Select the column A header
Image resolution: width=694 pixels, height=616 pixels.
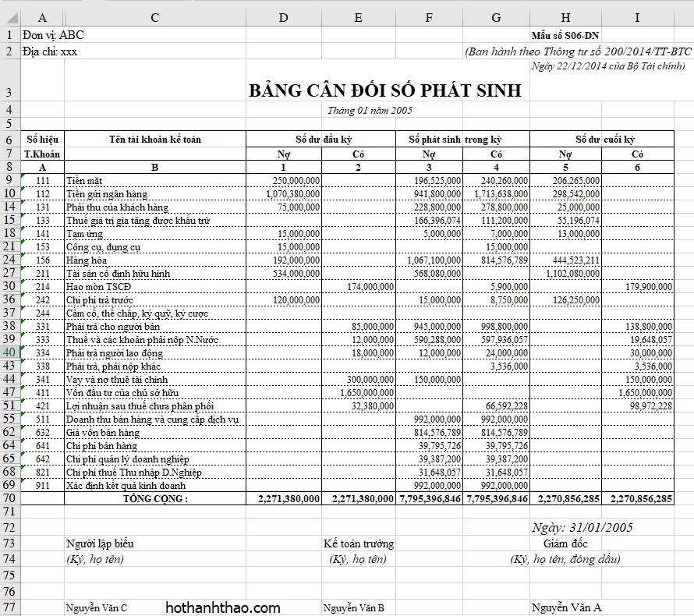pos(42,17)
